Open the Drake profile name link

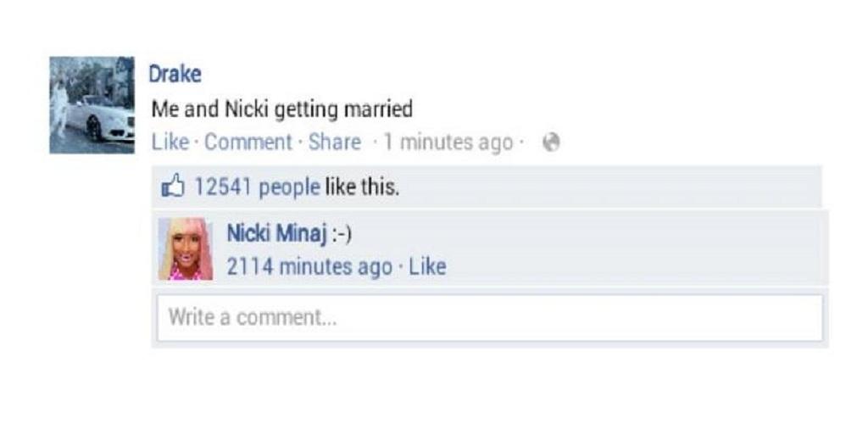175,74
